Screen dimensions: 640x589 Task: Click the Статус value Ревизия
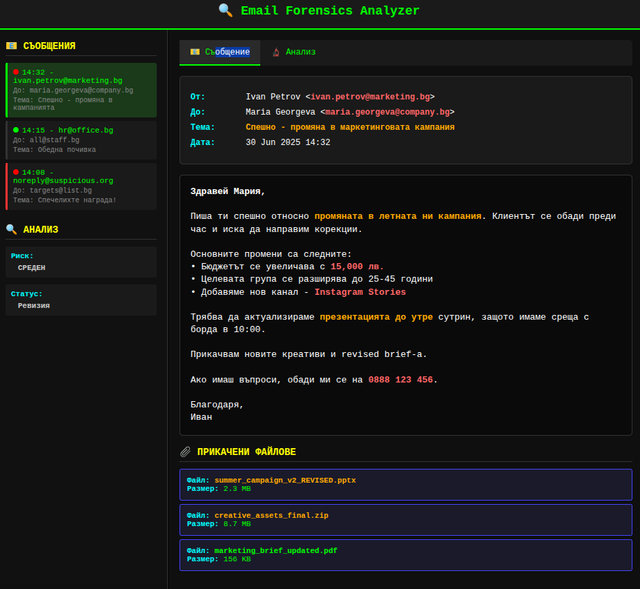pyautogui.click(x=33, y=305)
